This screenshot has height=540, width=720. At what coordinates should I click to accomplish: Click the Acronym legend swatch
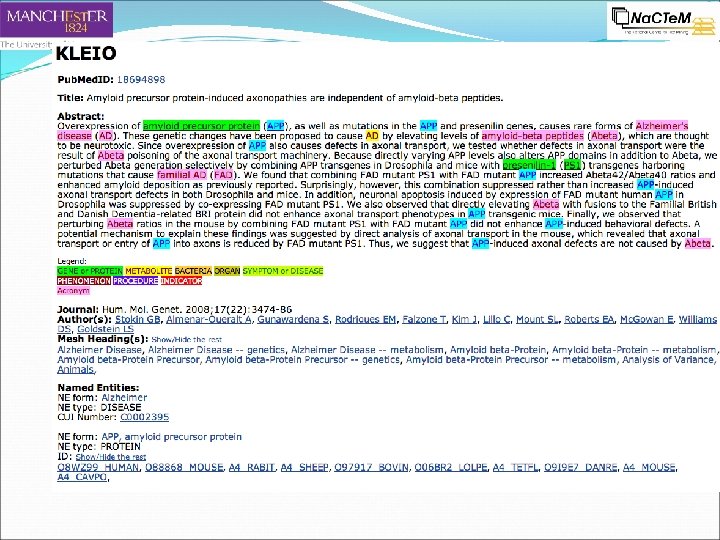tap(73, 291)
